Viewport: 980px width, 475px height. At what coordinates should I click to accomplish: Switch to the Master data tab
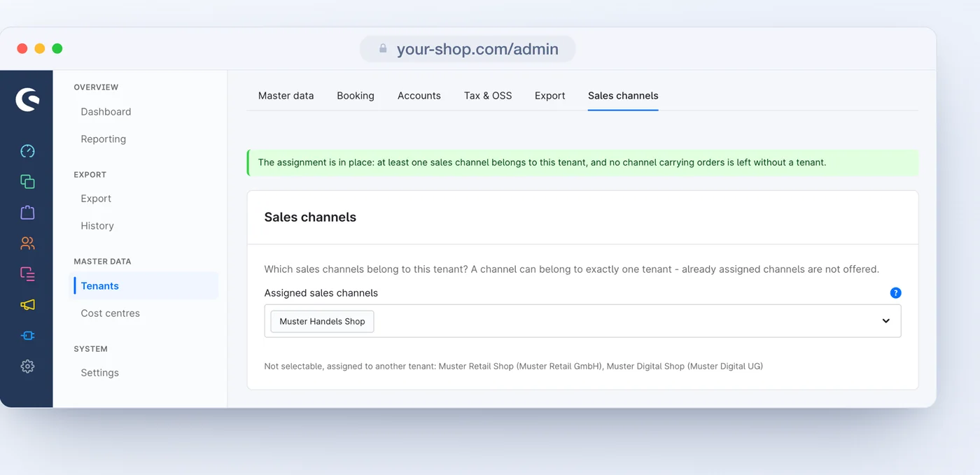pyautogui.click(x=286, y=96)
